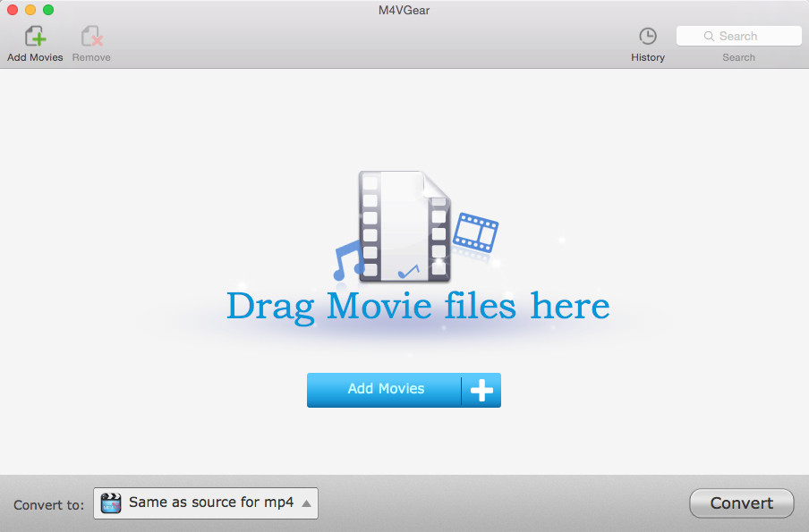Click the blue film clip graphic
The image size is (809, 532).
click(x=476, y=232)
